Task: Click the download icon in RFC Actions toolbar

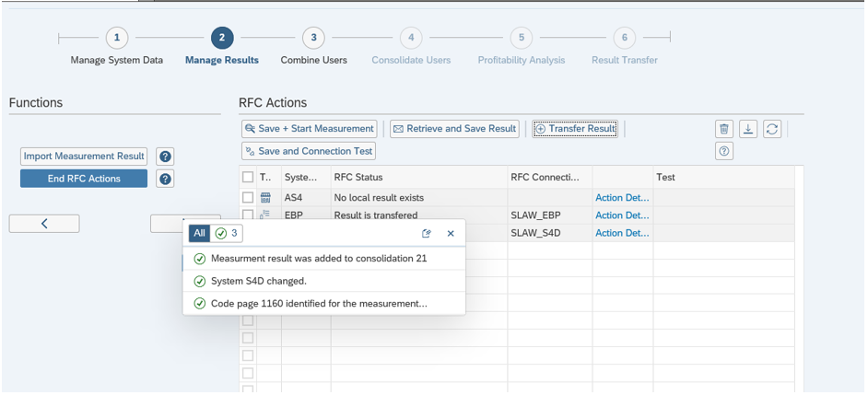Action: [748, 129]
